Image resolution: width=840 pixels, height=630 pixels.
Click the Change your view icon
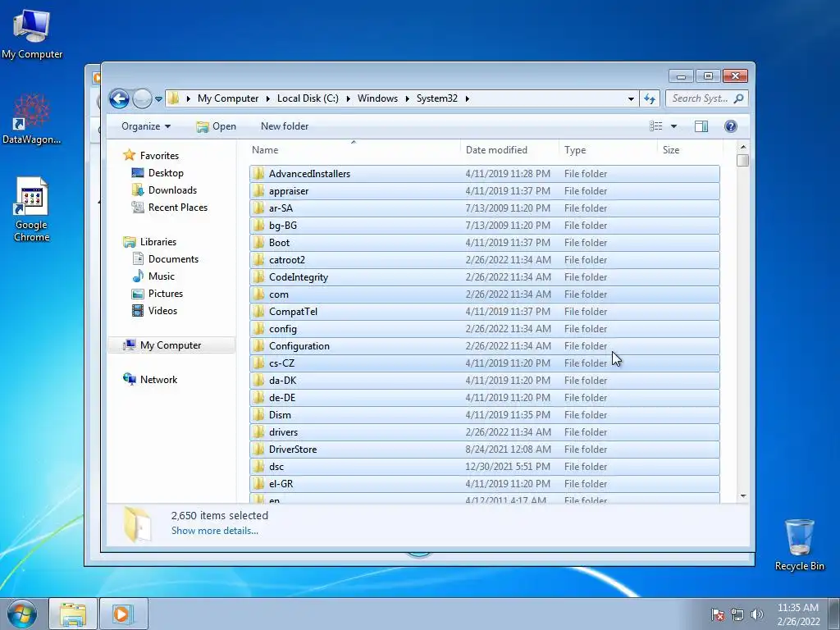[655, 126]
